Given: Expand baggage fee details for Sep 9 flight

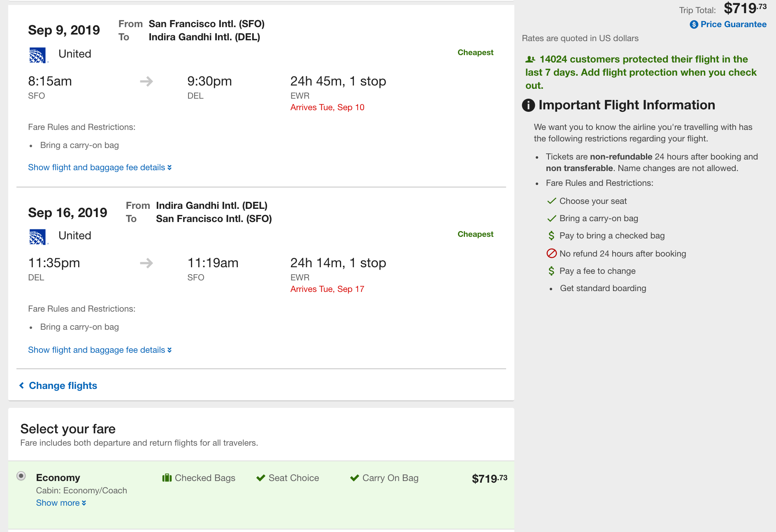Looking at the screenshot, I should coord(100,167).
